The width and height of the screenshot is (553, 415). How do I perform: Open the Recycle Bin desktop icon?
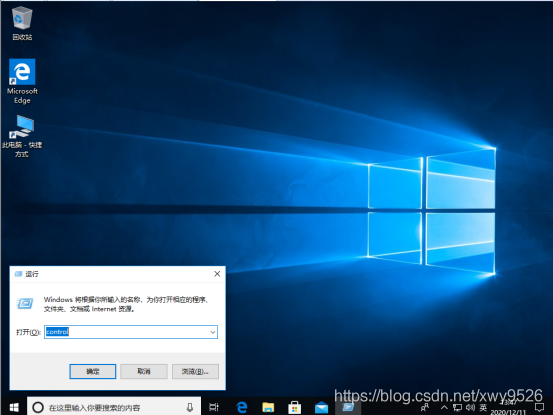(x=22, y=24)
